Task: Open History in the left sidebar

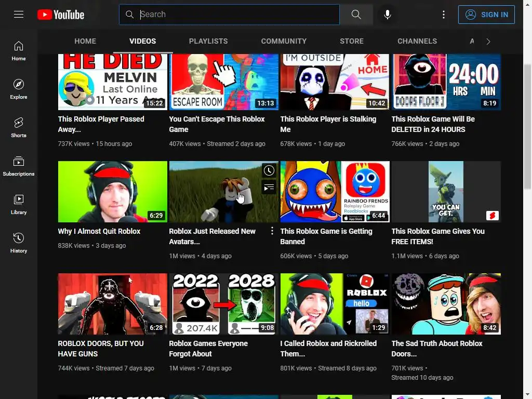Action: (x=19, y=243)
